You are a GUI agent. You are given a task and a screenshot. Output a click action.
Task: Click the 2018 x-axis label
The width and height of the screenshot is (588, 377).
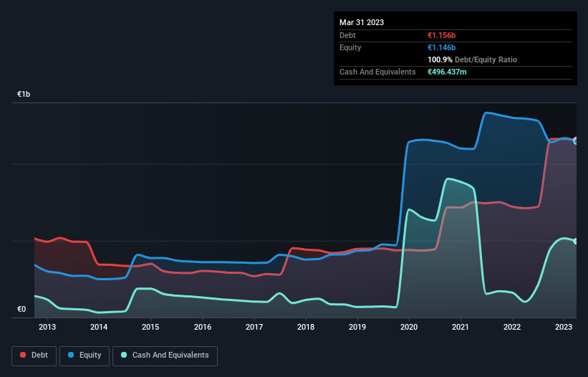pos(306,327)
